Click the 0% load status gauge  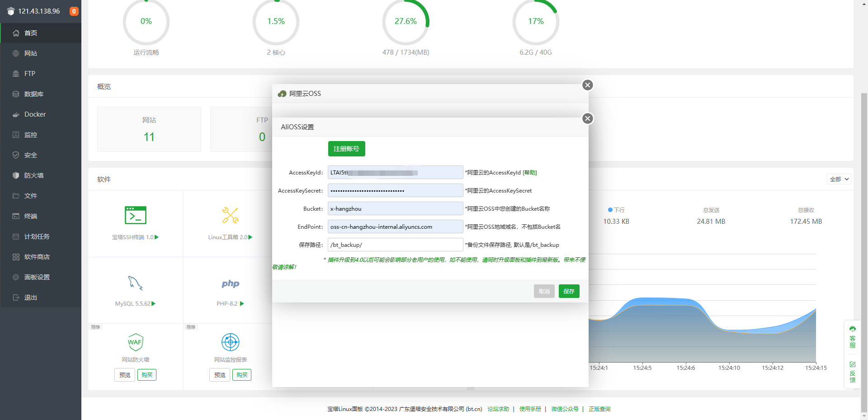146,21
